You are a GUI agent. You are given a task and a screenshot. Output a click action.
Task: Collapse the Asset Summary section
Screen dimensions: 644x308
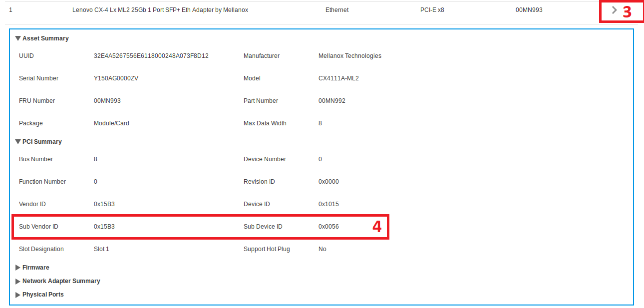pyautogui.click(x=18, y=38)
